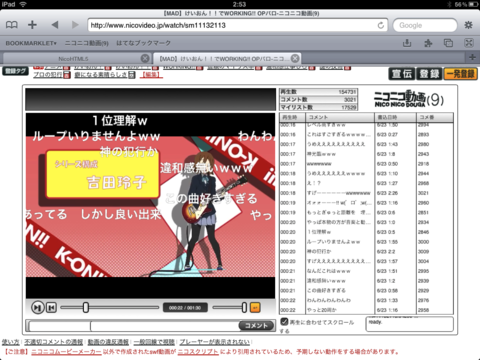
Task: Open the 癖になる素晴らしさ tag link
Action: [101, 75]
